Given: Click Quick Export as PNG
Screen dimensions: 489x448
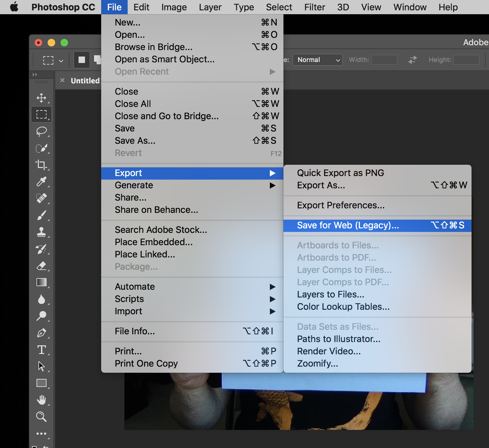Looking at the screenshot, I should pos(340,173).
